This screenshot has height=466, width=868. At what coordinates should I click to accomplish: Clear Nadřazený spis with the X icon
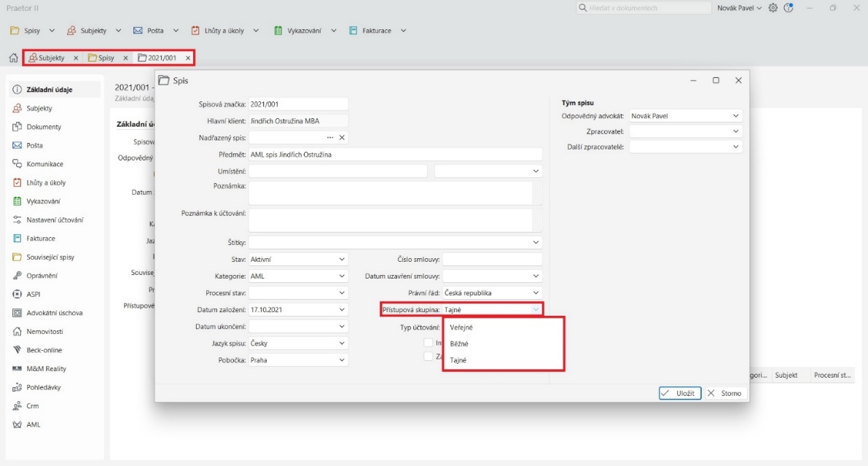(x=342, y=137)
